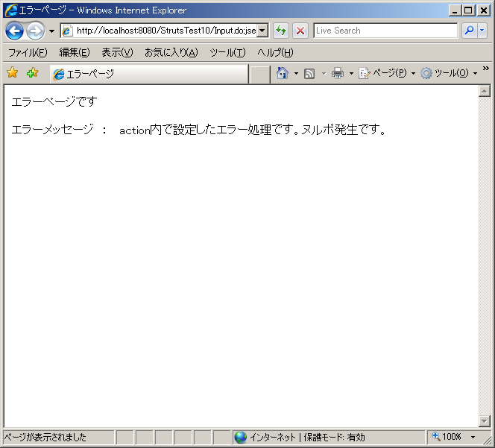Screen dimensions: 495x448
Task: Click the RSS Feeds icon
Action: [x=309, y=74]
